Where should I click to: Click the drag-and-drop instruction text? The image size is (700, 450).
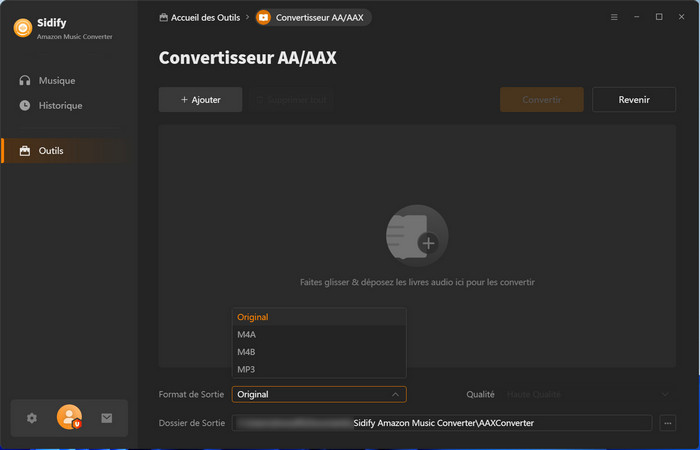[x=417, y=282]
